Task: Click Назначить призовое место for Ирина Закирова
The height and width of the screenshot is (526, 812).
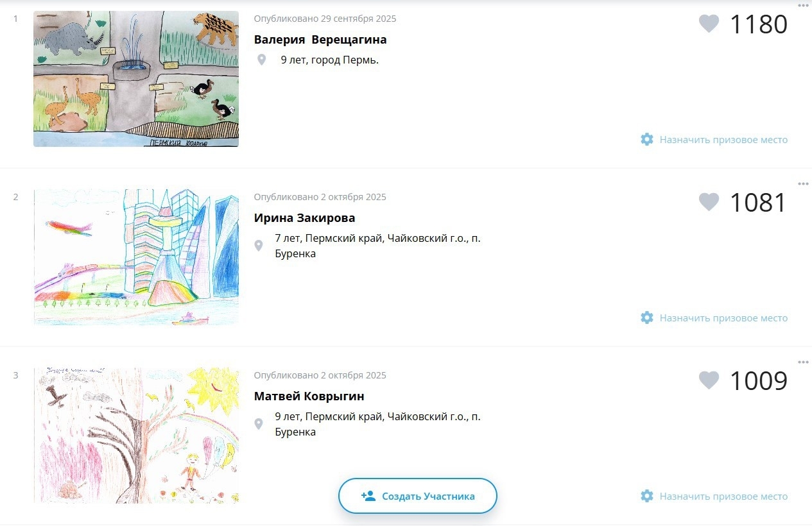Action: click(x=723, y=318)
